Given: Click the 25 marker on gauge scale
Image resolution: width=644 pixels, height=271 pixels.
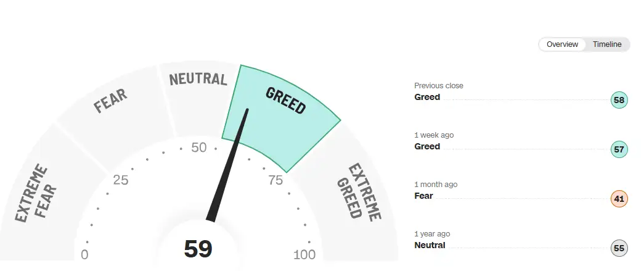Looking at the screenshot, I should point(121,180).
